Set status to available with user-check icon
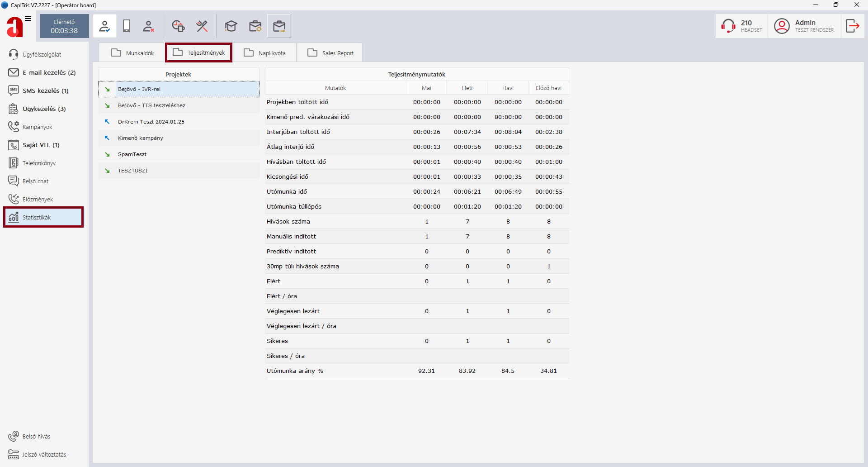868x467 pixels. (x=104, y=26)
